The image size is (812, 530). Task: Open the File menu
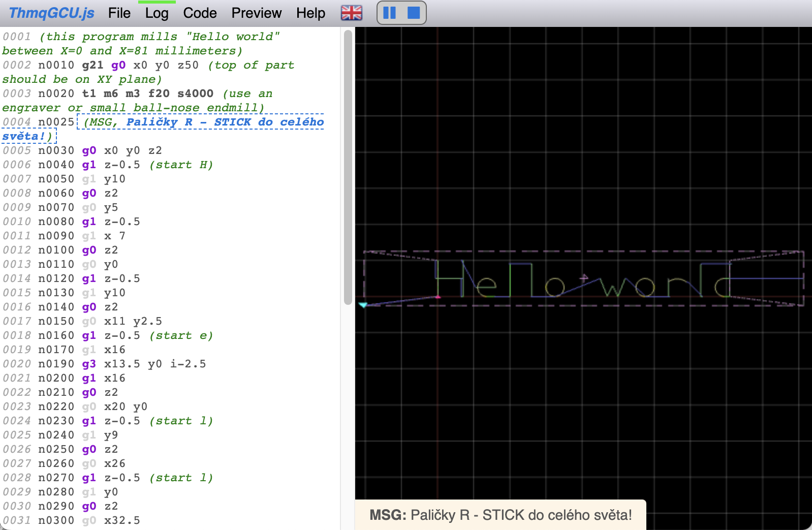[119, 13]
